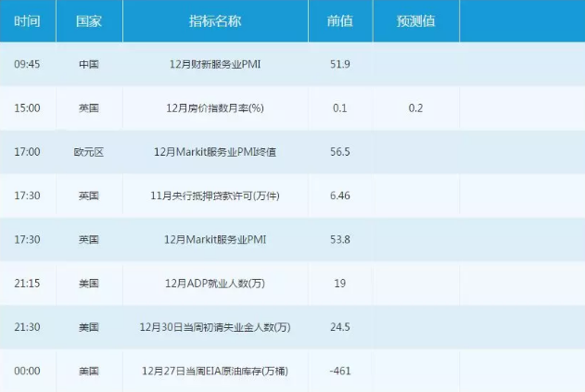Viewport: 585px width, 392px height.
Task: Select the 预测值 column header
Action: coord(415,21)
